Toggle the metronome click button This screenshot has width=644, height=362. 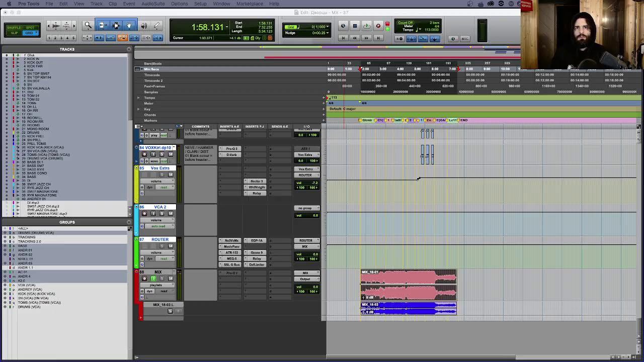[x=411, y=39]
